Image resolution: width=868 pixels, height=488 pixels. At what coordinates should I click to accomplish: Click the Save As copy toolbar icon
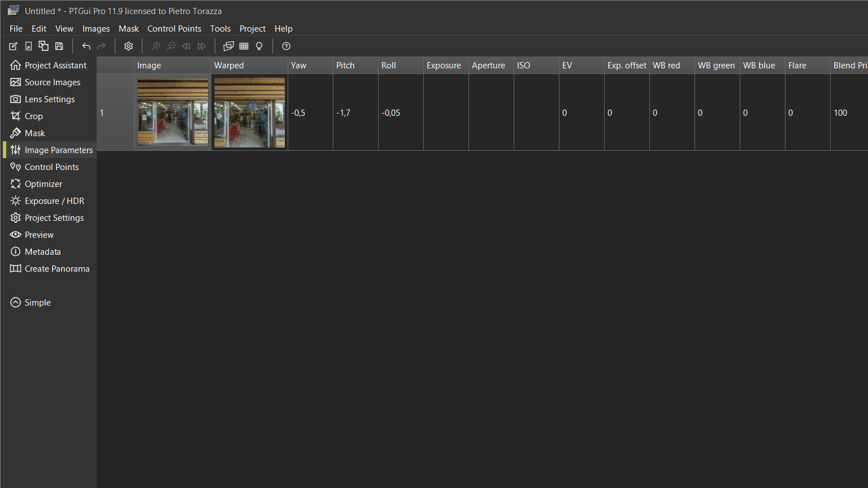(x=44, y=46)
